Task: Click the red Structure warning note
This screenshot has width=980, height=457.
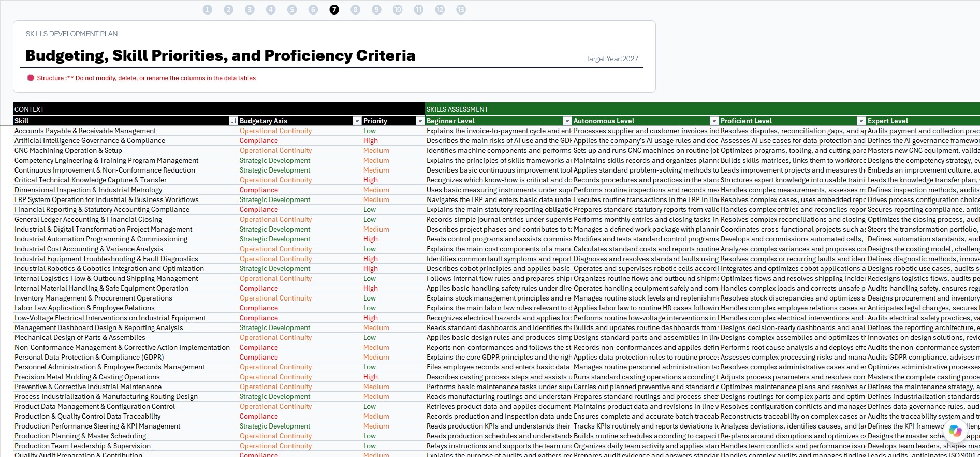Action: [x=141, y=78]
